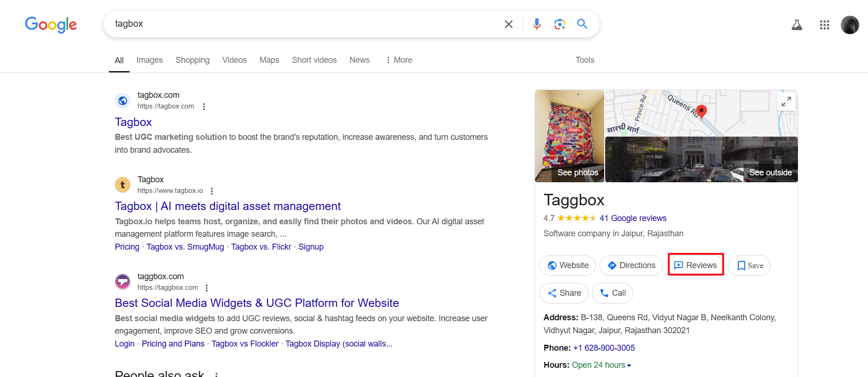Switch to the Short videos tab
This screenshot has height=377, width=868.
[314, 60]
